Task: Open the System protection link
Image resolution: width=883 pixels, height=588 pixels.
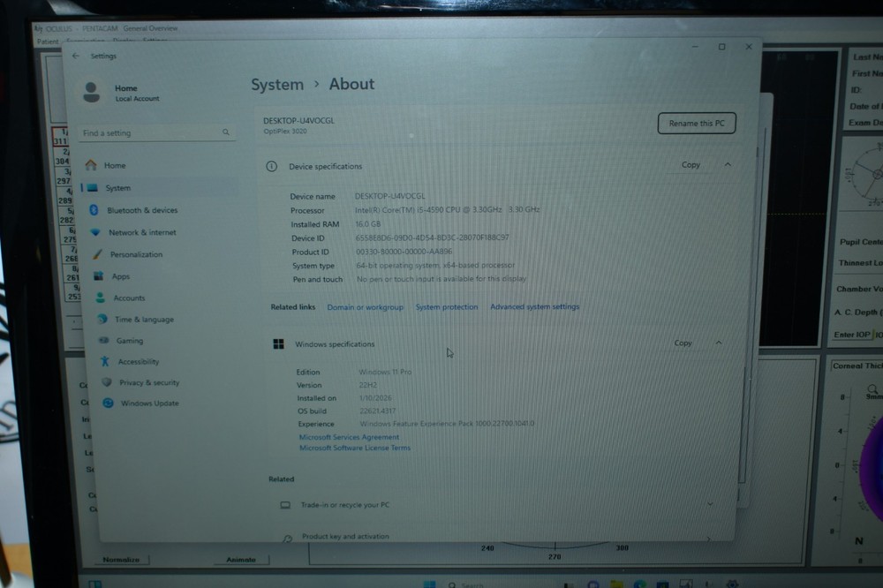Action: pos(447,307)
